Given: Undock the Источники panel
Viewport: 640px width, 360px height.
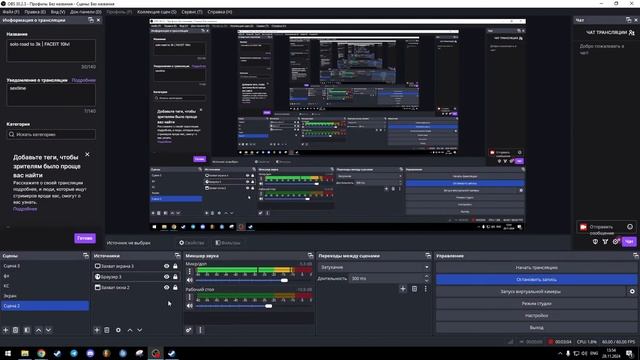Looking at the screenshot, I should 177,256.
